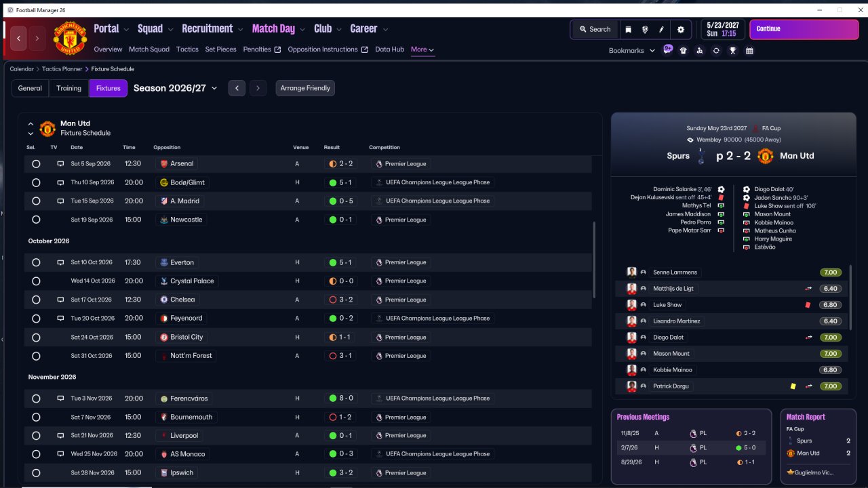Expand the Portal menu dropdown arrow
The image size is (868, 488).
click(127, 29)
